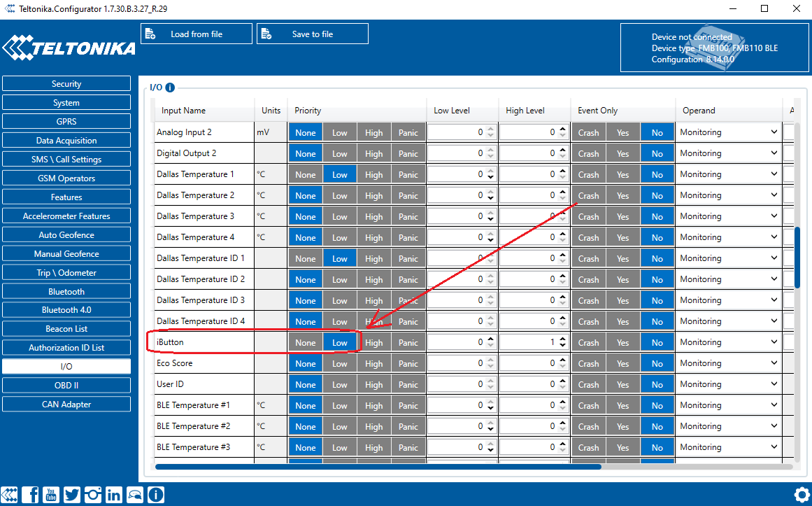This screenshot has width=812, height=506.
Task: Open Operand dropdown for iButton row
Action: click(x=728, y=343)
